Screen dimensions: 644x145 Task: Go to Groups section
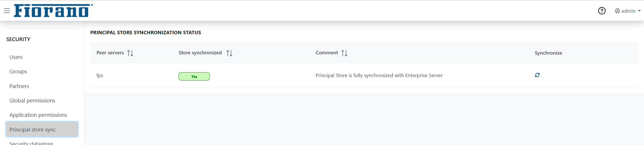(x=18, y=72)
